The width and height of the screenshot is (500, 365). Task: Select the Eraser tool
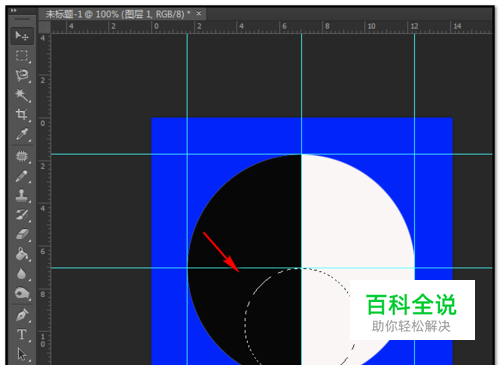[22, 235]
